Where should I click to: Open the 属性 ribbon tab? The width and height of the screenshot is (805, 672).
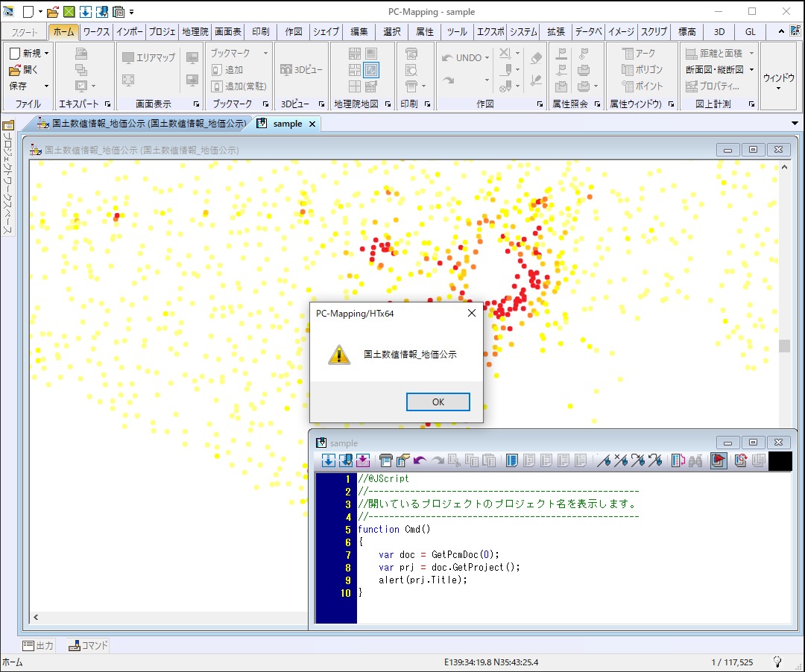click(x=425, y=32)
